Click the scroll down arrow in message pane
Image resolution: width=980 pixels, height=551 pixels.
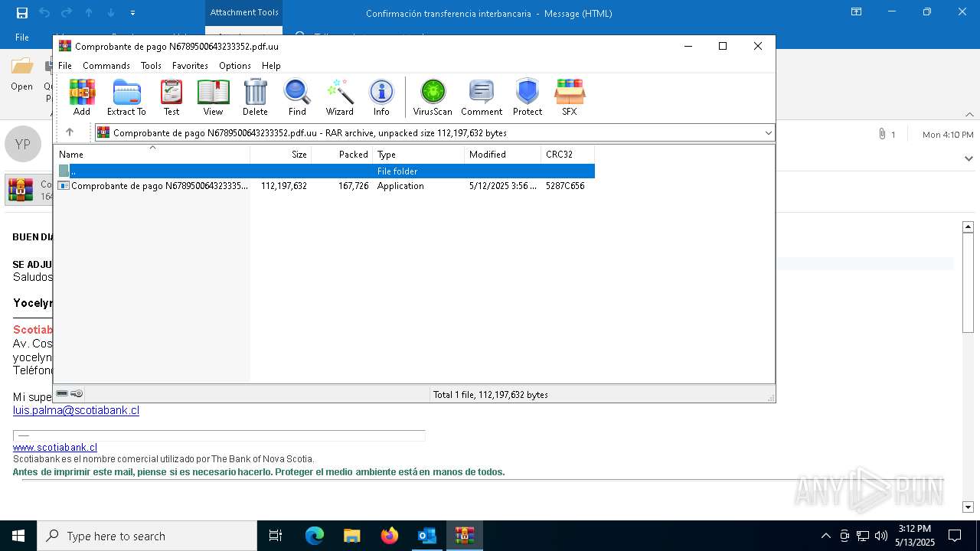click(x=968, y=507)
